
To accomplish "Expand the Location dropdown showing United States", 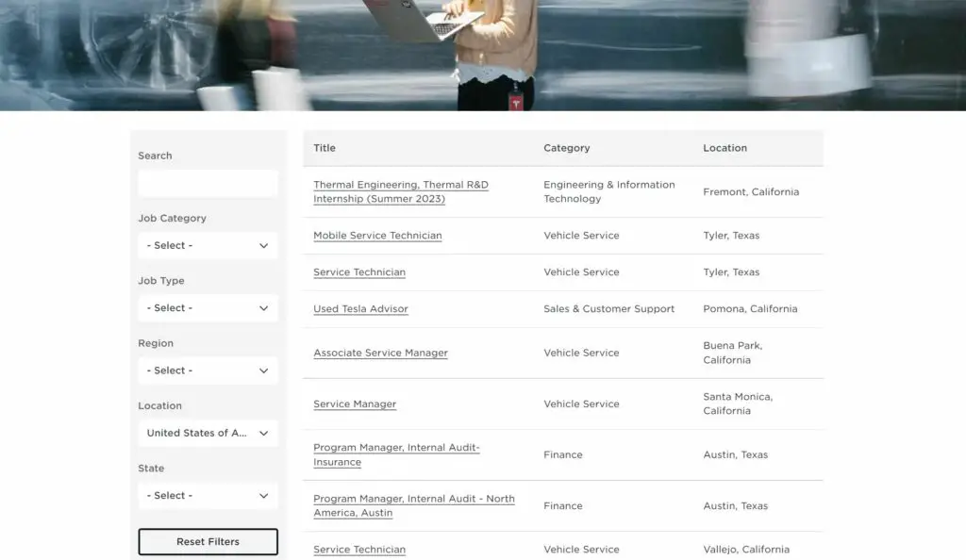I will click(x=208, y=433).
